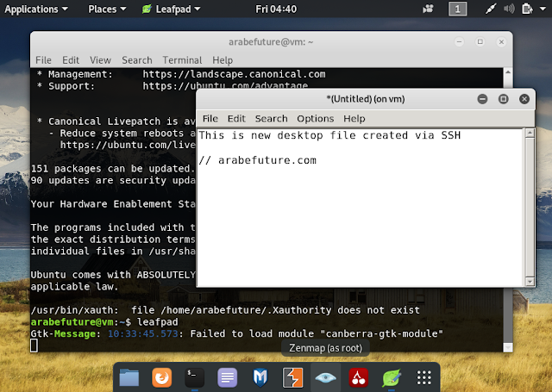Close the Leafpad Untitled window
This screenshot has width=552, height=392.
coord(524,99)
